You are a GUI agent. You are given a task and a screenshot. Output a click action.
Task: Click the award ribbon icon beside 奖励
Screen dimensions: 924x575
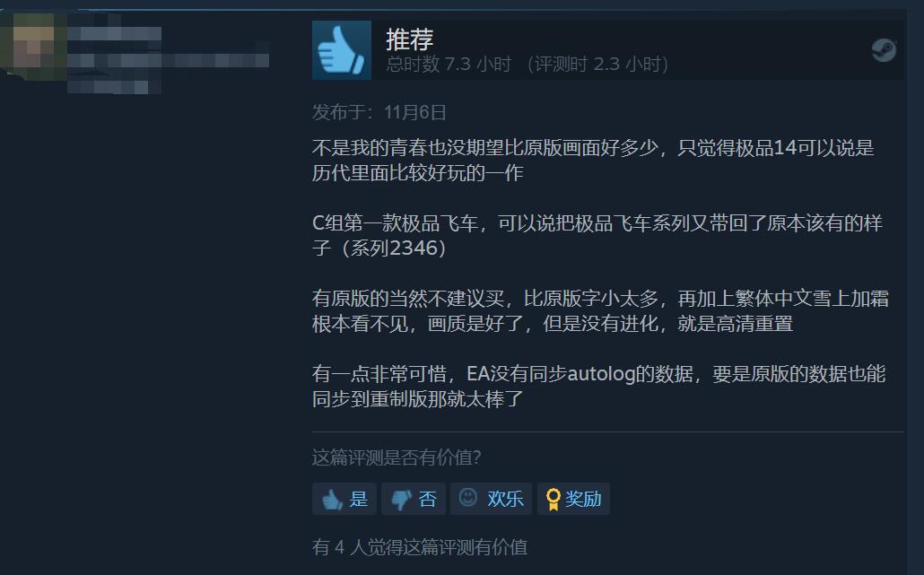pos(553,500)
